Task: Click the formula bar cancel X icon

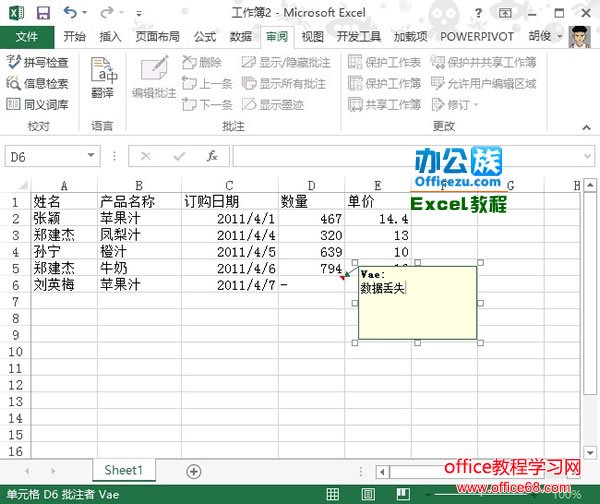Action: 146,156
